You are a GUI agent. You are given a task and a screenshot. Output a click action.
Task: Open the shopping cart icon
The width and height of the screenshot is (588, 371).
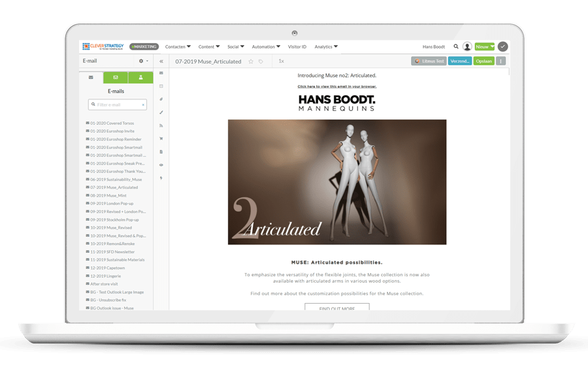[161, 138]
